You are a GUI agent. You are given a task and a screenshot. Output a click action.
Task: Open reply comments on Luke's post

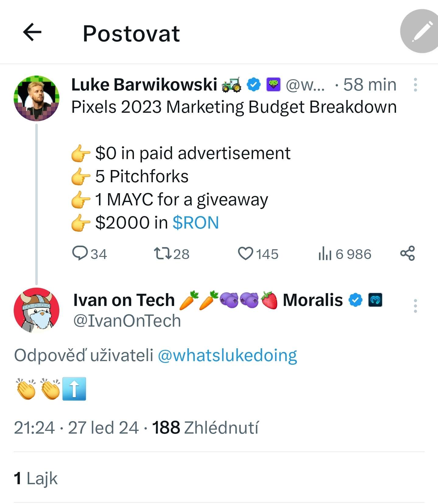[x=80, y=254]
